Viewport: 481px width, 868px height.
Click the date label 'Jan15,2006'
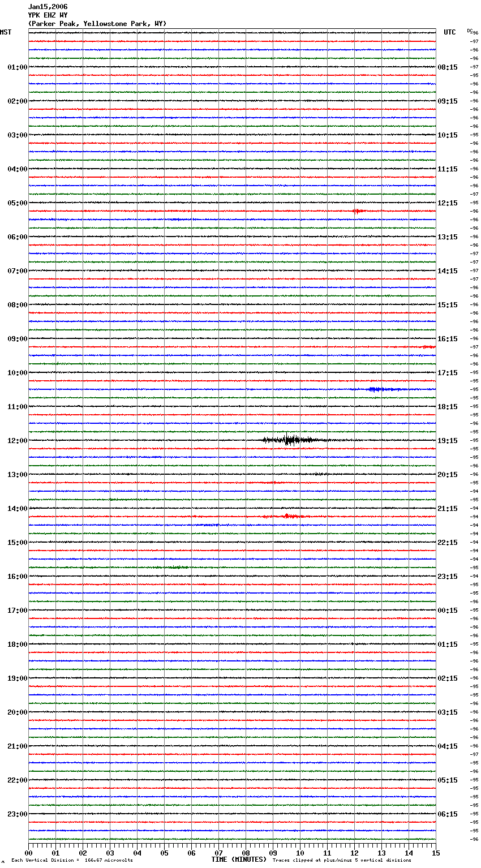tap(48, 7)
